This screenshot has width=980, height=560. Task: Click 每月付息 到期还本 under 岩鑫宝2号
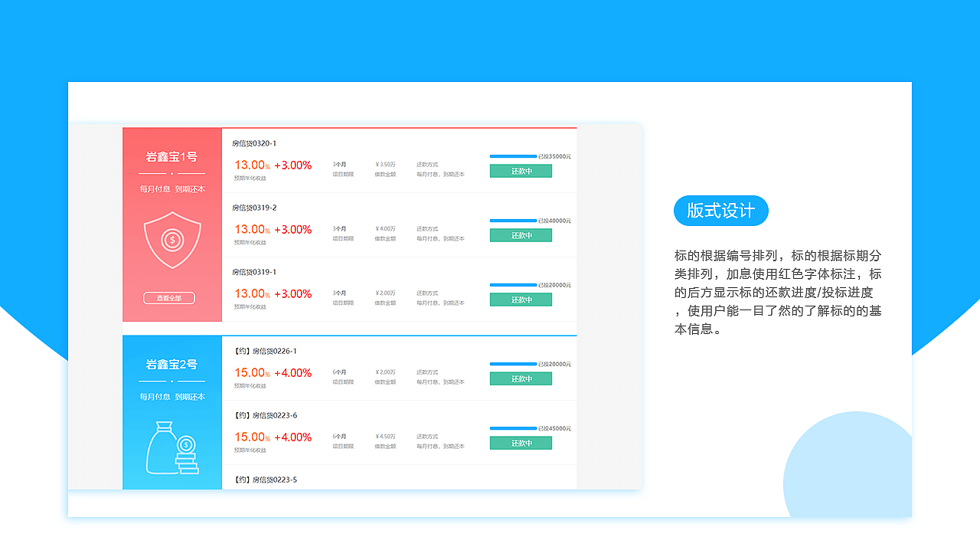172,396
